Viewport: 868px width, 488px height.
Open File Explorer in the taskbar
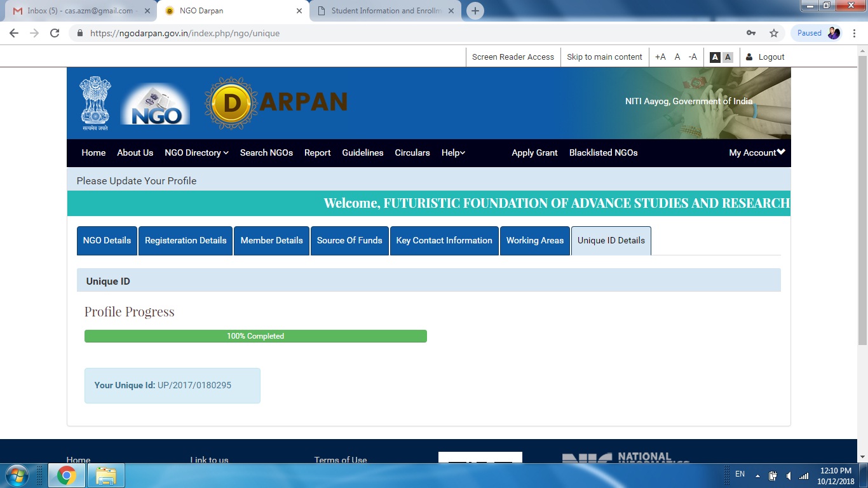pos(105,475)
